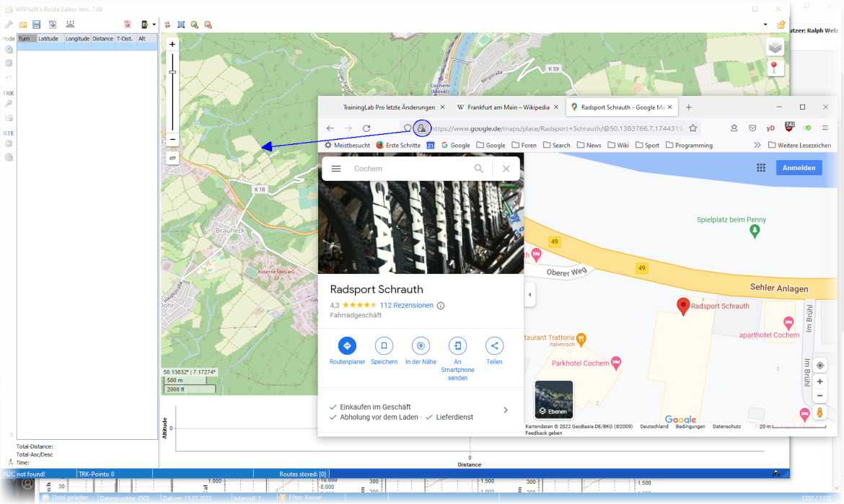844x504 pixels.
Task: Select the Radsport Schrauth Google Maps tab
Action: (622, 107)
